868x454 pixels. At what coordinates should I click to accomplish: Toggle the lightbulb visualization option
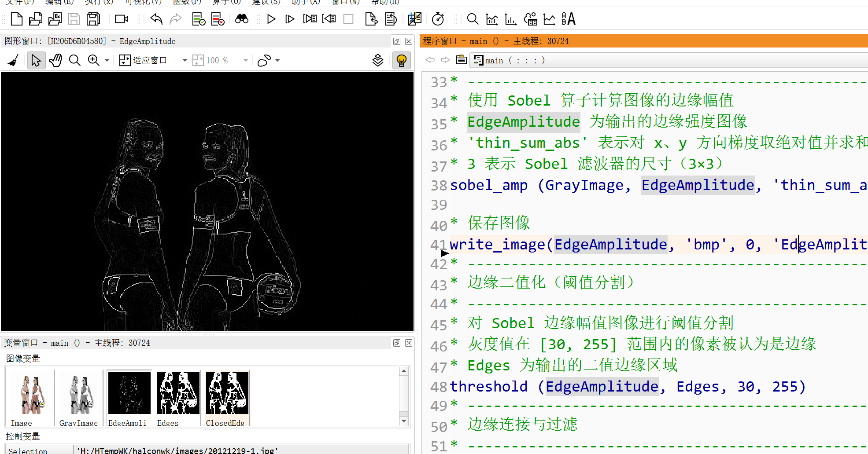coord(401,60)
